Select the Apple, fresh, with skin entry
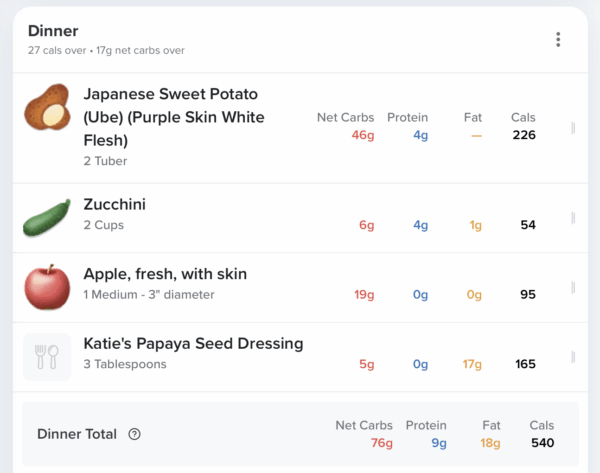Viewport: 600px width, 473px height. click(165, 274)
